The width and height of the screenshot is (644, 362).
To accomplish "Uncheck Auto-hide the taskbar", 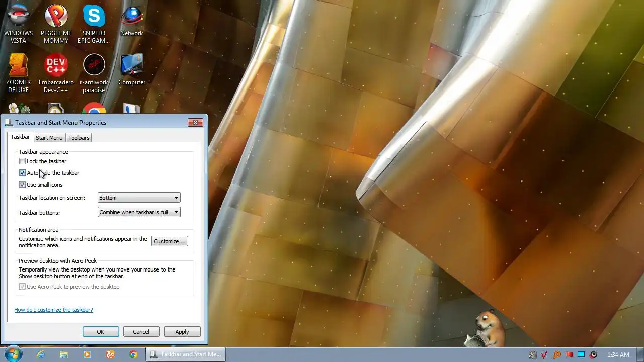I will click(22, 173).
